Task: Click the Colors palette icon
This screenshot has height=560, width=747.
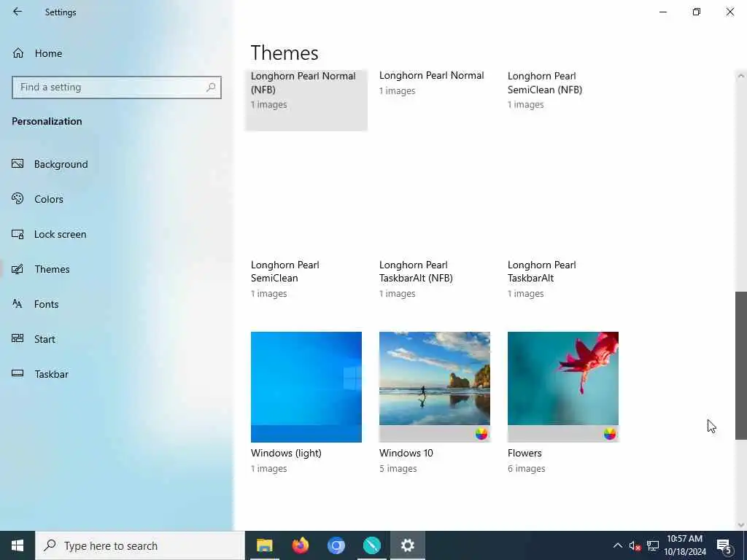Action: pos(18,198)
